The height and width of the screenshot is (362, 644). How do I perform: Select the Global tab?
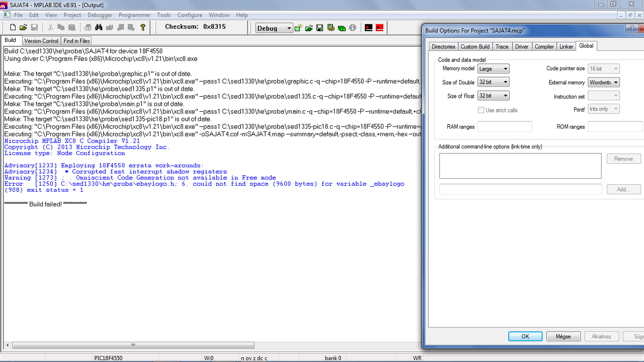586,46
